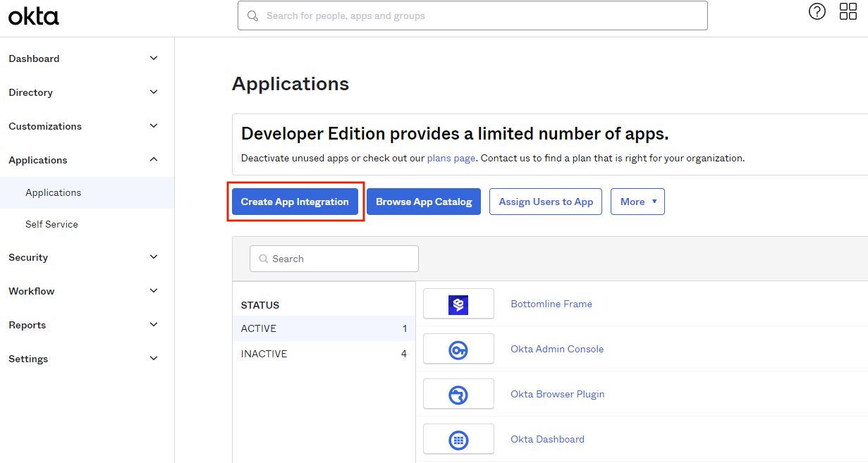The width and height of the screenshot is (868, 463).
Task: Filter applications by ACTIVE status
Action: [259, 328]
